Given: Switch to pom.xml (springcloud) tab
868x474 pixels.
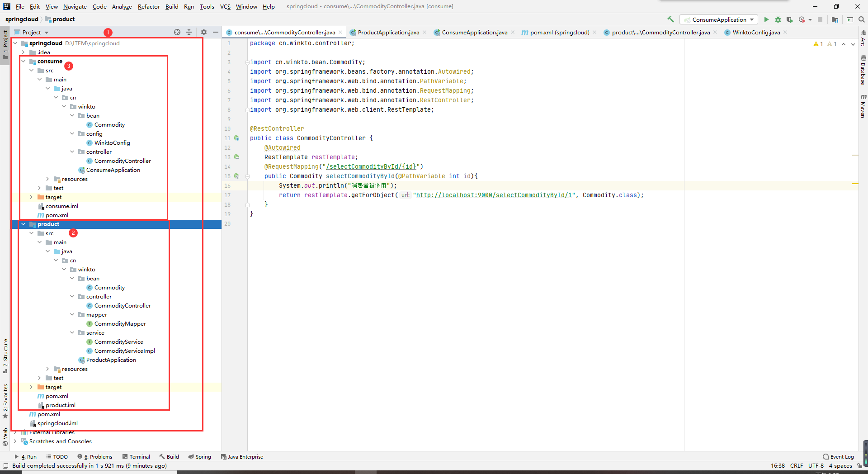Looking at the screenshot, I should [559, 32].
